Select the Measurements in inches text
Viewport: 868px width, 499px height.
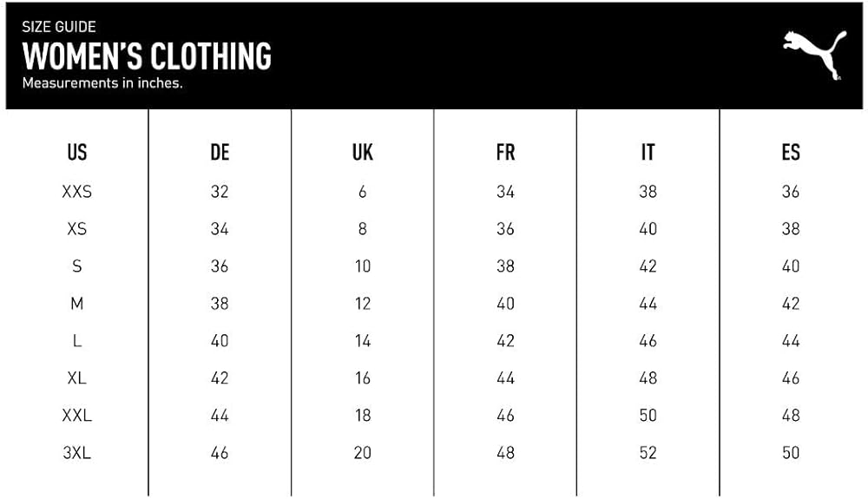(x=102, y=83)
